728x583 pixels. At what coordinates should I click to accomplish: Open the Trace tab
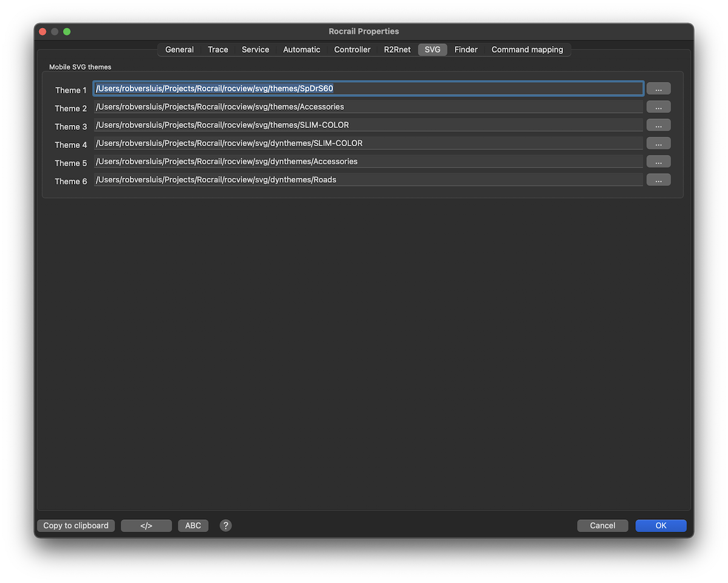[x=218, y=50]
